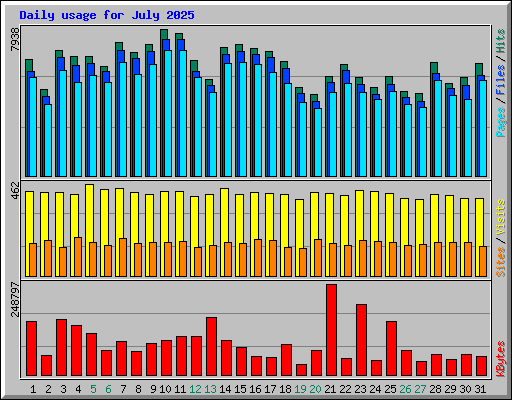Screen dimensions: 512x400
Task: Click the cyan Pages bar for day 10
Action: 168,113
